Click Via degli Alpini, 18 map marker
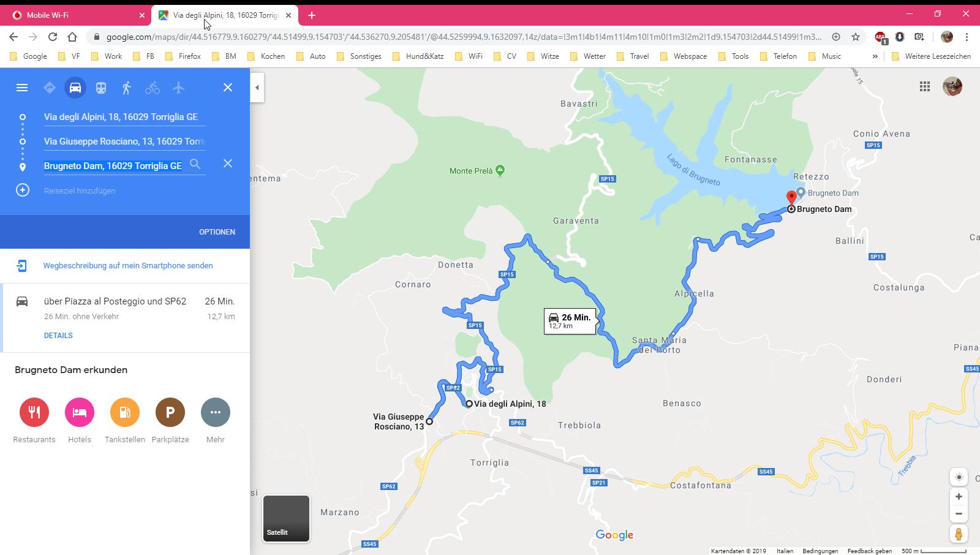 coord(469,404)
